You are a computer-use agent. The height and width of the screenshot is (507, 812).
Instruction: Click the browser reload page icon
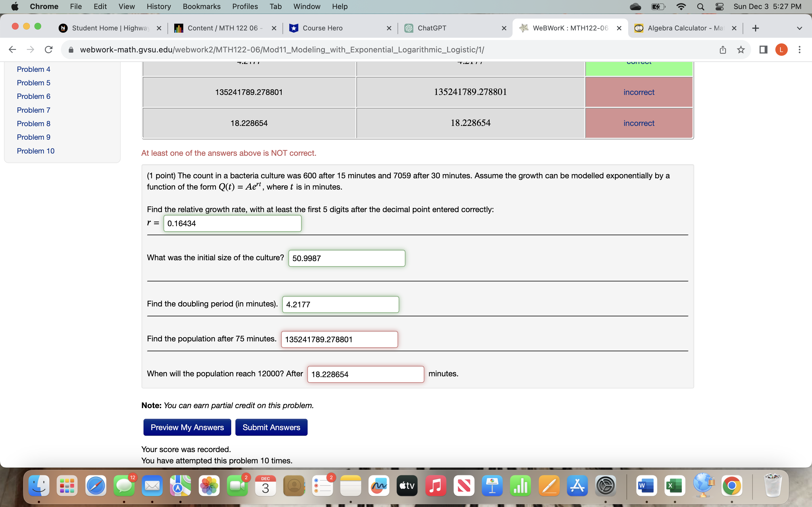[x=49, y=50]
